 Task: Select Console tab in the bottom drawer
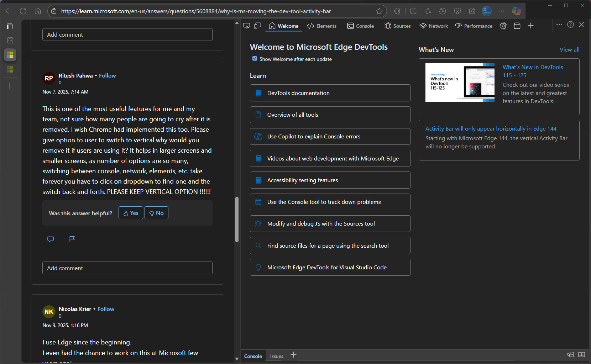(x=253, y=356)
